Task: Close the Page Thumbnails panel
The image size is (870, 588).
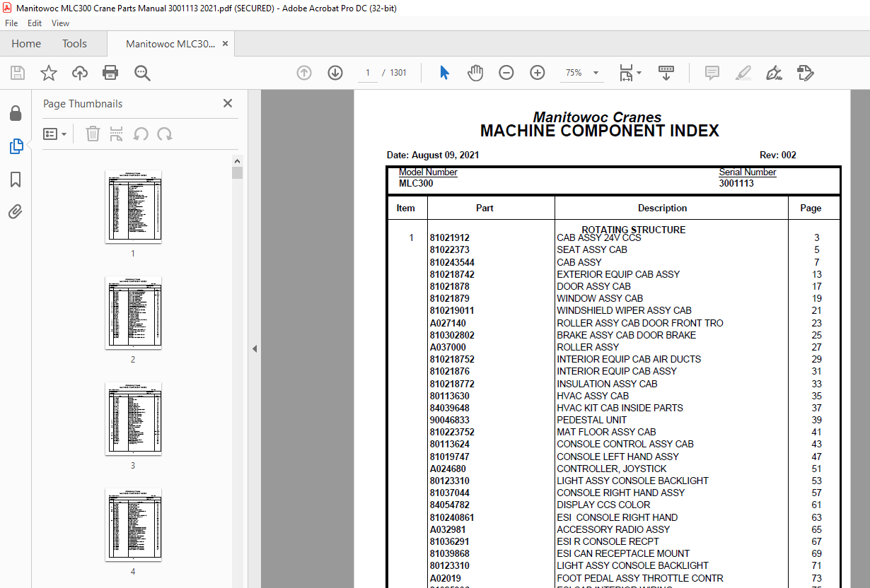Action: [228, 103]
